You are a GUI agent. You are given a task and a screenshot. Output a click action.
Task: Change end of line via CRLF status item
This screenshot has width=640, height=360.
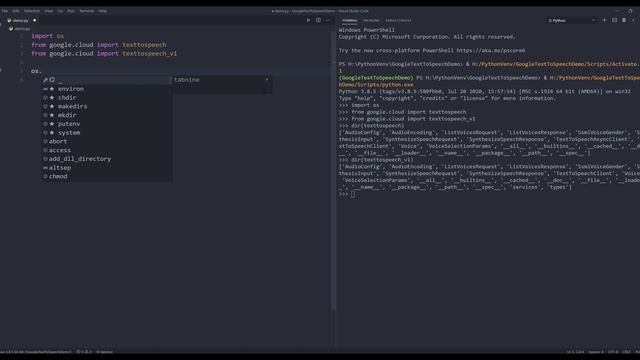pyautogui.click(x=627, y=352)
